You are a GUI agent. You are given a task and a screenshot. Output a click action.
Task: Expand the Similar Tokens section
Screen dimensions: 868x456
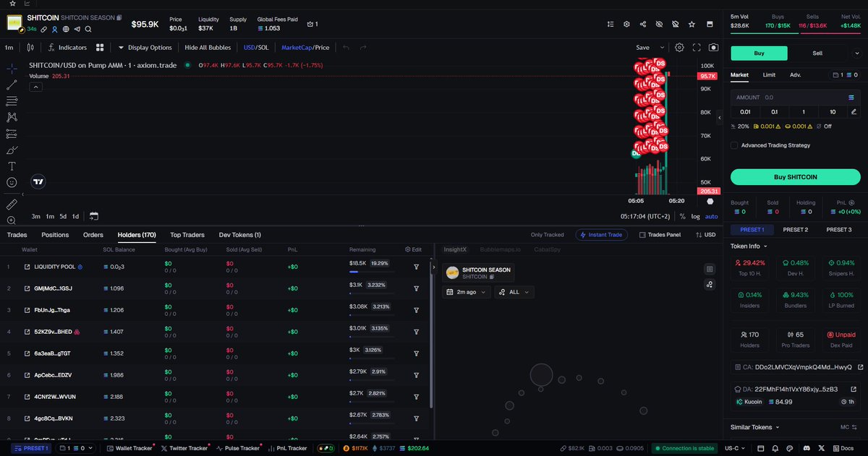756,427
